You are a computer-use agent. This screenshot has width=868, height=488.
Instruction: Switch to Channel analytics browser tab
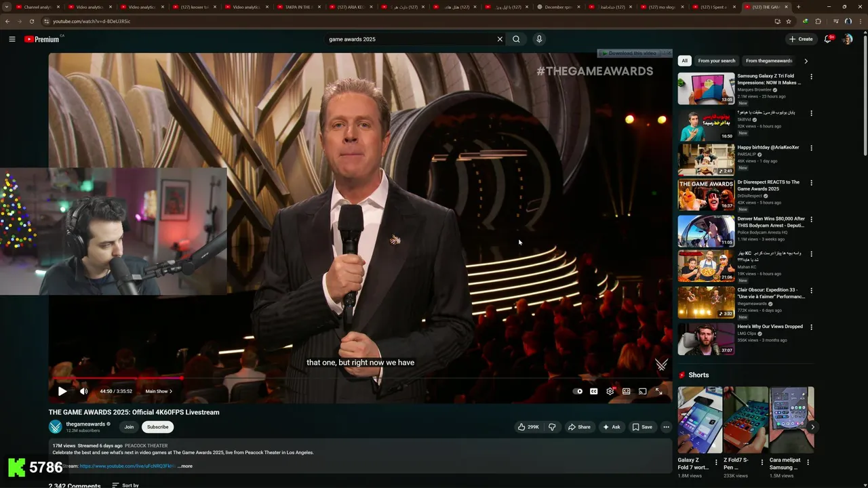[x=33, y=7]
